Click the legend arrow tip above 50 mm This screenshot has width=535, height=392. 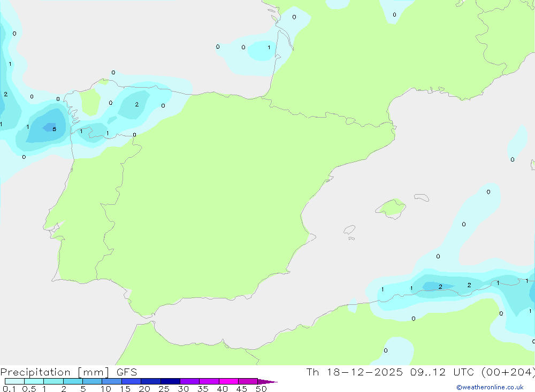(267, 381)
